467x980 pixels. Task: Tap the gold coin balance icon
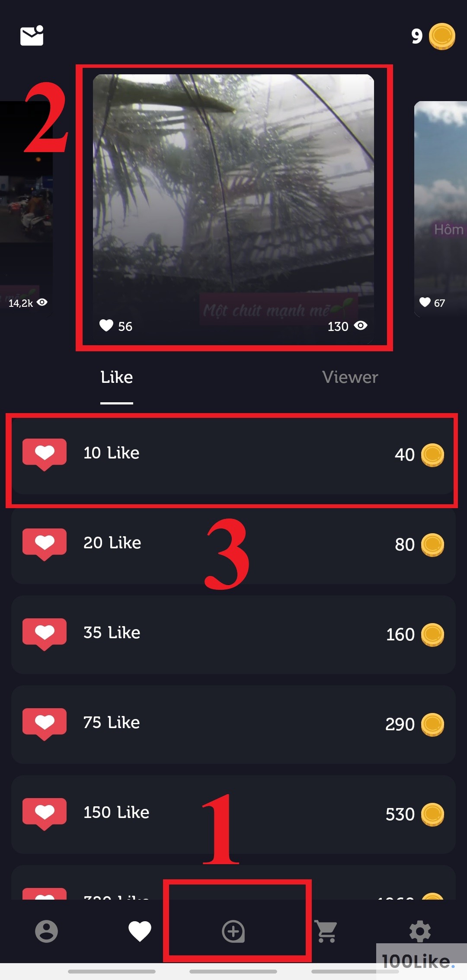click(442, 37)
